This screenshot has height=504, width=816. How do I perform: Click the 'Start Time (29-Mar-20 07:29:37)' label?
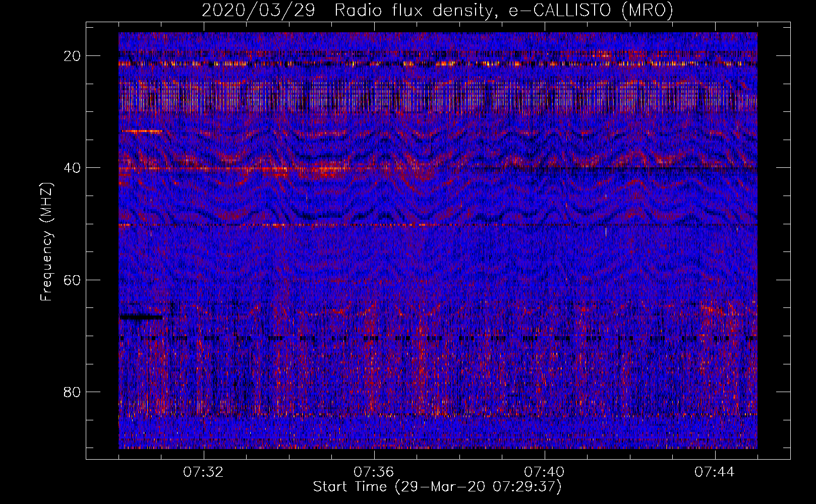click(x=437, y=487)
